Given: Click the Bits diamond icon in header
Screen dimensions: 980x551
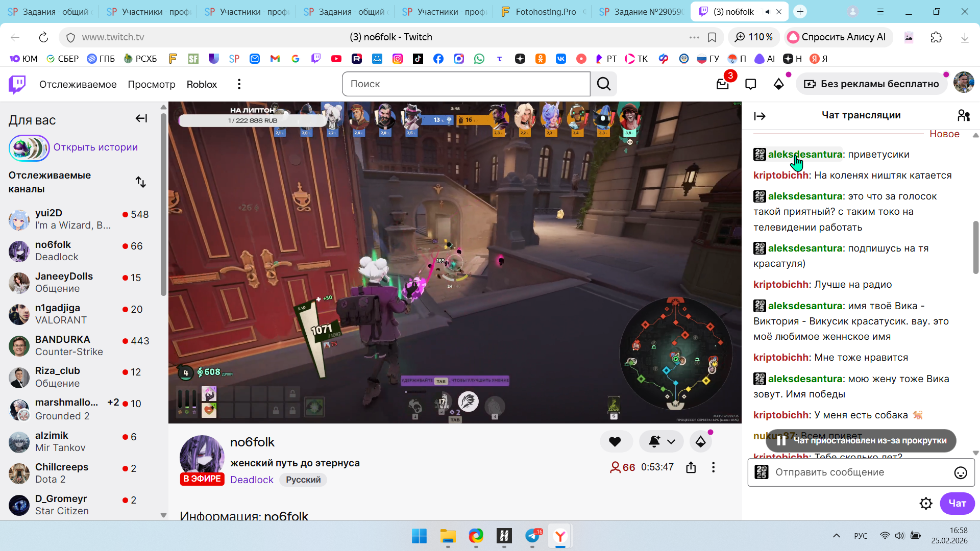Looking at the screenshot, I should click(778, 84).
